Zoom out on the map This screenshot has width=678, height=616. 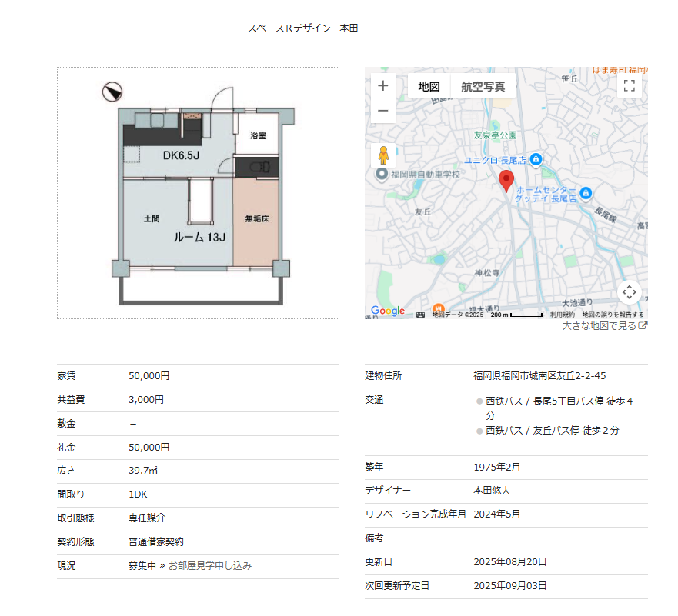click(x=382, y=111)
